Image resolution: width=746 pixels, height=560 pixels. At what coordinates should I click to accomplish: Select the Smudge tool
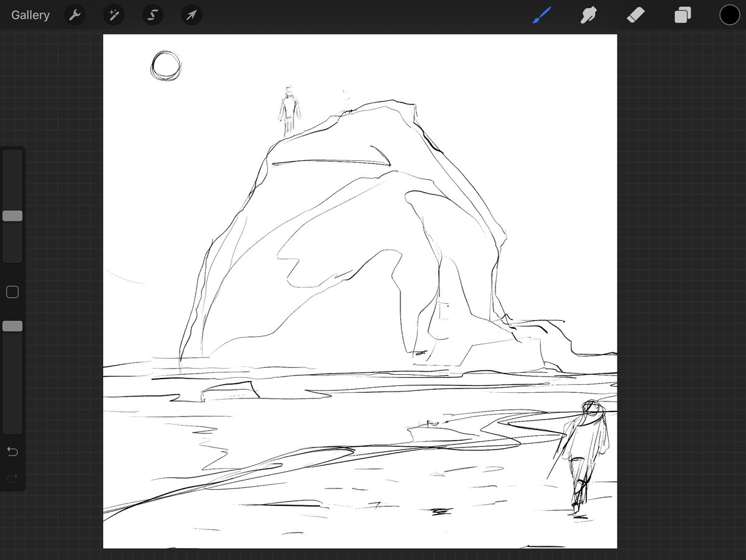[x=588, y=15]
